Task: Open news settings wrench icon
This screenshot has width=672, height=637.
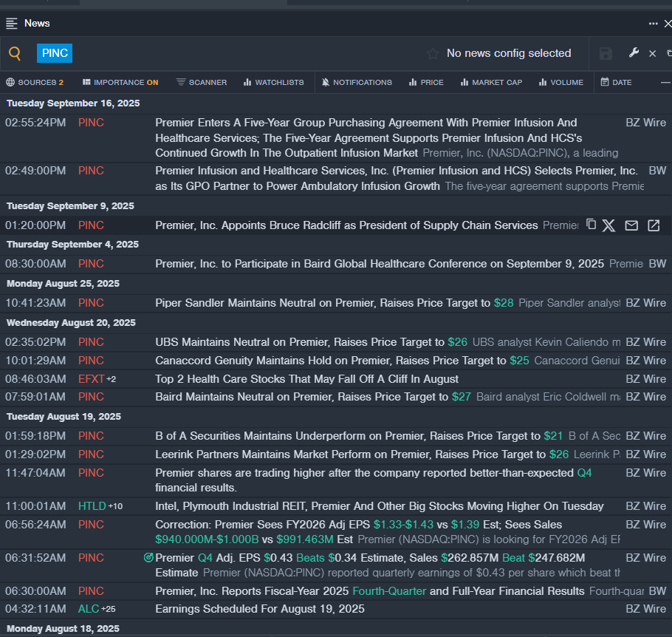Action: coord(634,53)
